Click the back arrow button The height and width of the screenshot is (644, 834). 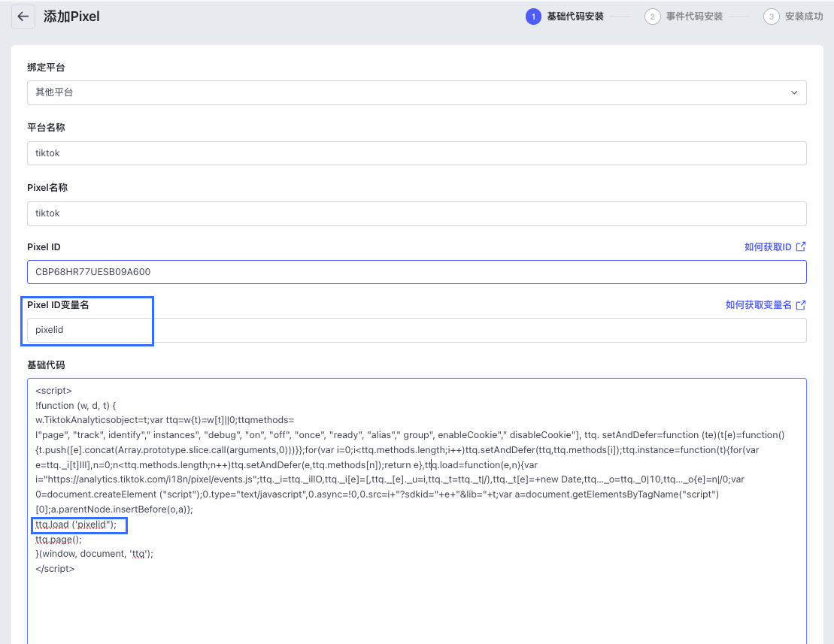tap(23, 17)
